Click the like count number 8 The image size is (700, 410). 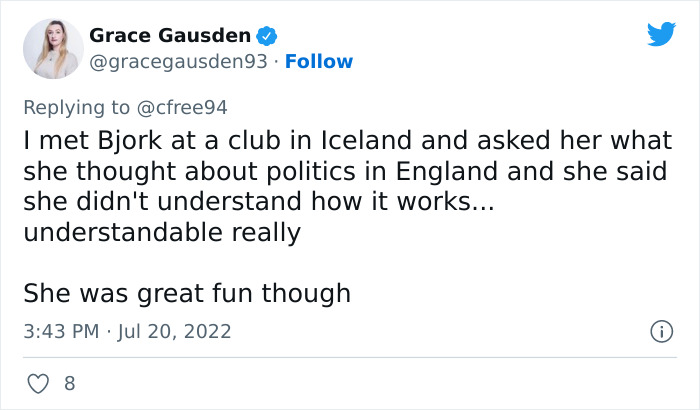[69, 383]
